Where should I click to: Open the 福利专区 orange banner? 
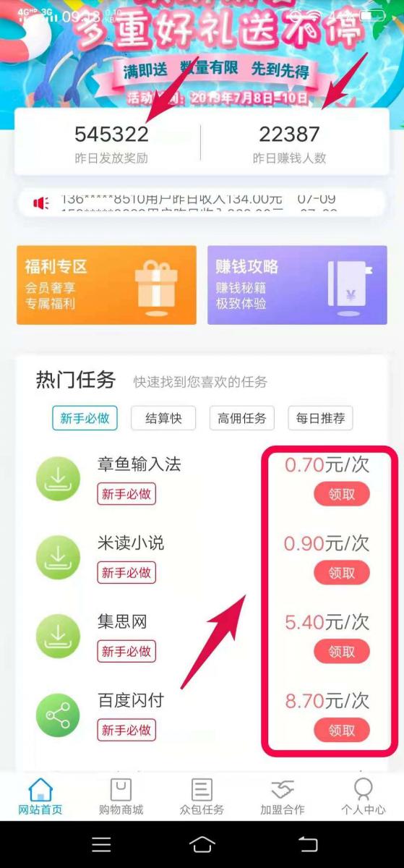tap(106, 285)
